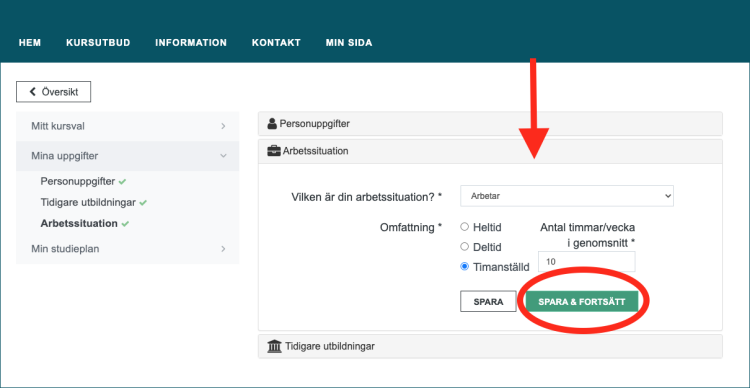Collapse the Mina uppgifter section

point(128,156)
